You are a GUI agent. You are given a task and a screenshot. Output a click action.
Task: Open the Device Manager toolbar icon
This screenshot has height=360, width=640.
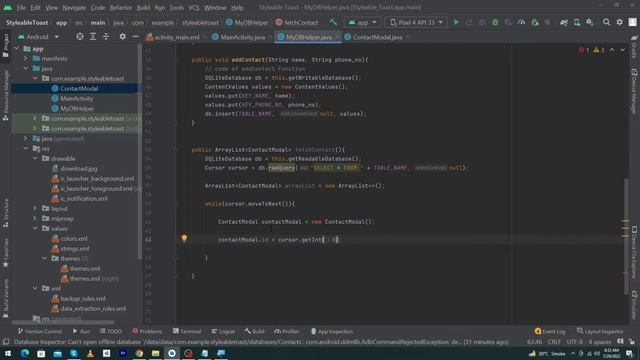tap(577, 22)
